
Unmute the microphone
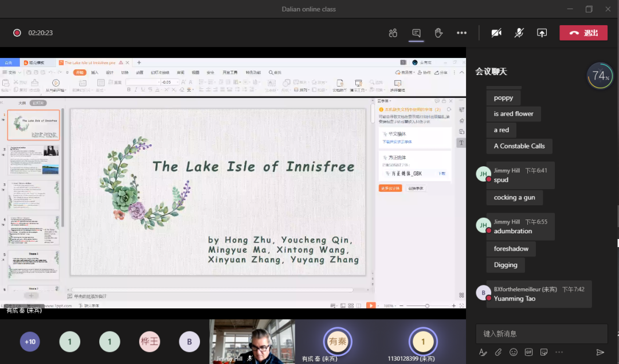point(519,33)
